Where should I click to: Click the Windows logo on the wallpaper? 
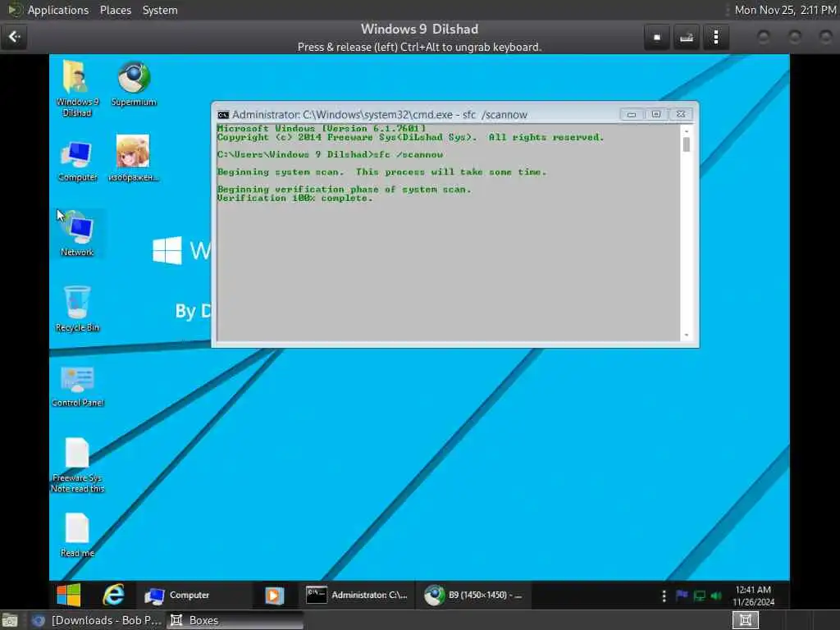coord(167,250)
